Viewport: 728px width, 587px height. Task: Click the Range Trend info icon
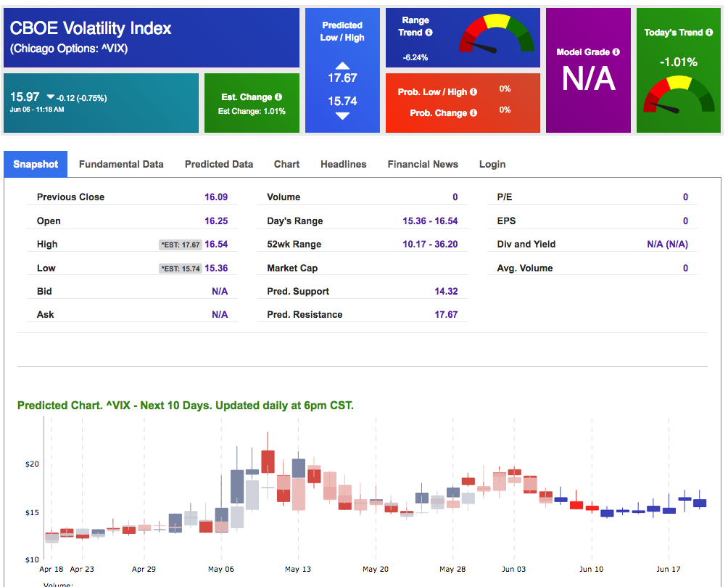click(429, 32)
